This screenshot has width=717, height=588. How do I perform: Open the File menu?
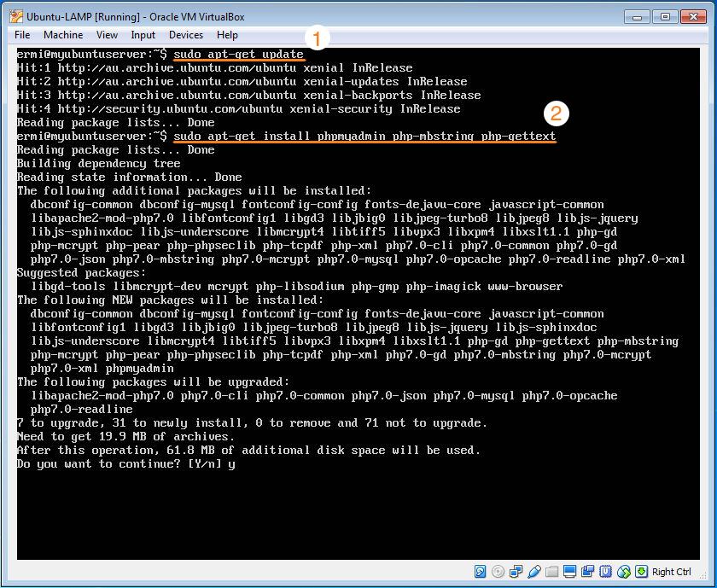point(22,35)
